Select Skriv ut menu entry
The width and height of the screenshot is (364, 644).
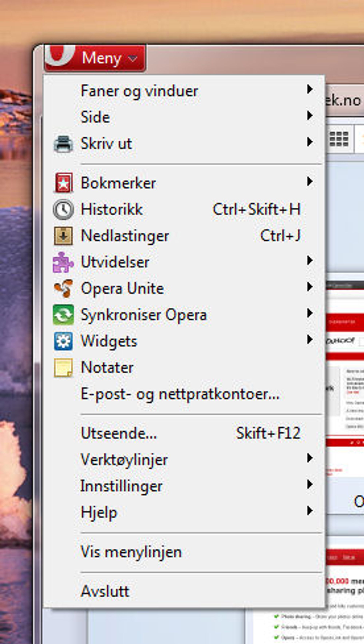point(184,143)
